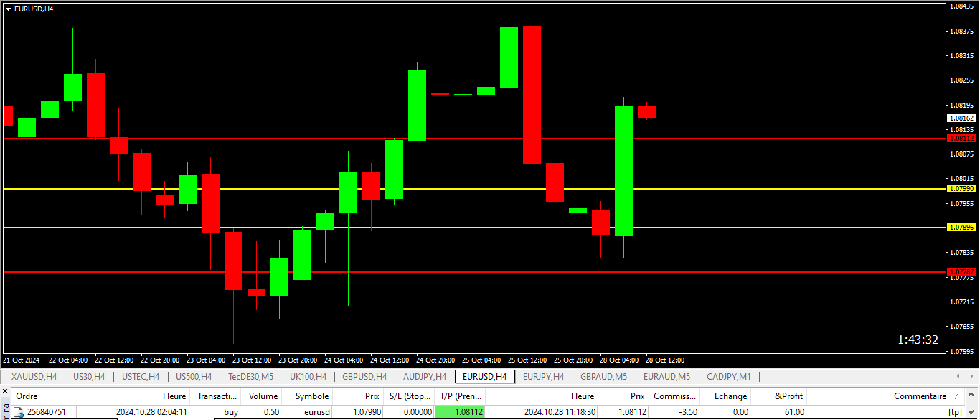Click close time 2024.10.28 11:18:30
Screen dimensions: 980x420
[560, 412]
